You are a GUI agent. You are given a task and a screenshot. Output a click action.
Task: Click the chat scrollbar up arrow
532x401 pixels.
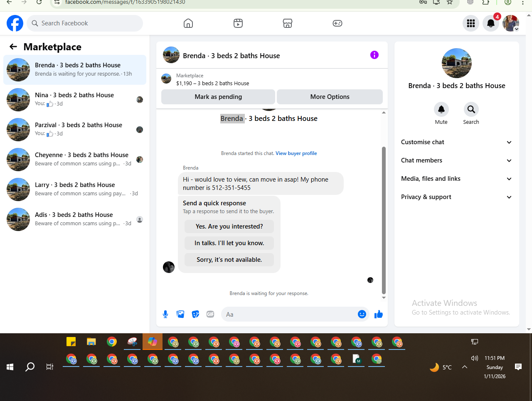[x=384, y=113]
